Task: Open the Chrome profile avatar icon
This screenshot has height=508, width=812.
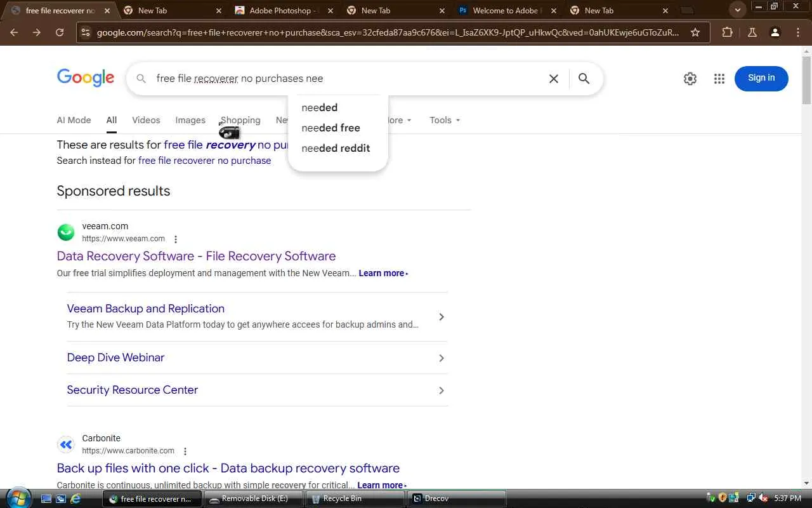Action: (775, 32)
